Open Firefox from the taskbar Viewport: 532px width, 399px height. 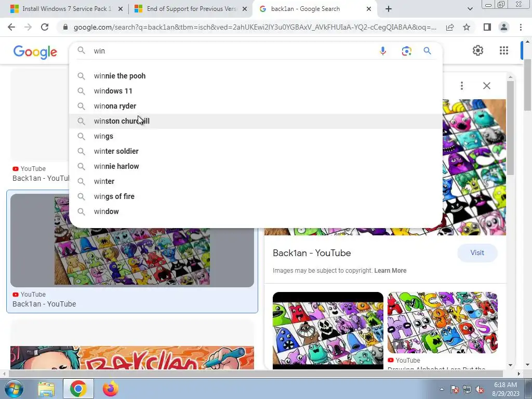(x=111, y=389)
